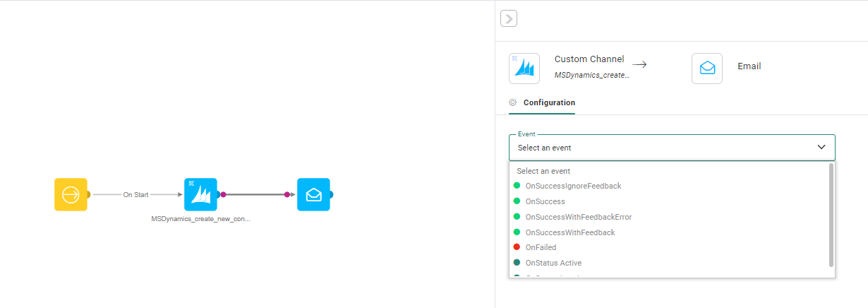Image resolution: width=868 pixels, height=308 pixels.
Task: Click the Configuration gear icon
Action: [513, 102]
